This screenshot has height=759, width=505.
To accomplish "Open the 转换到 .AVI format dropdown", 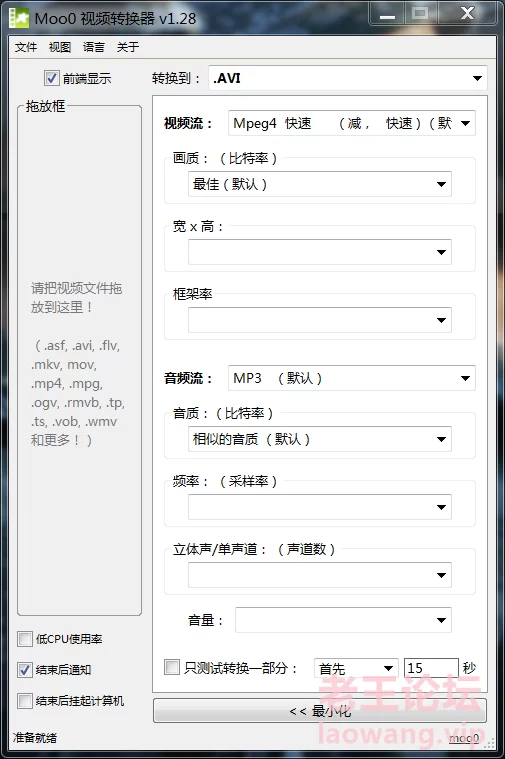I will 348,78.
